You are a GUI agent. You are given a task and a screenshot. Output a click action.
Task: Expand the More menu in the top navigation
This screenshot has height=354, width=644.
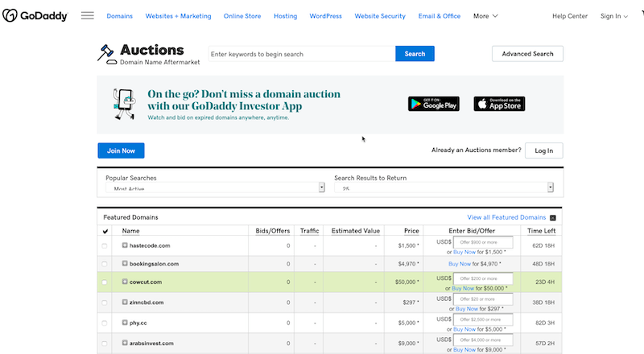(x=485, y=15)
